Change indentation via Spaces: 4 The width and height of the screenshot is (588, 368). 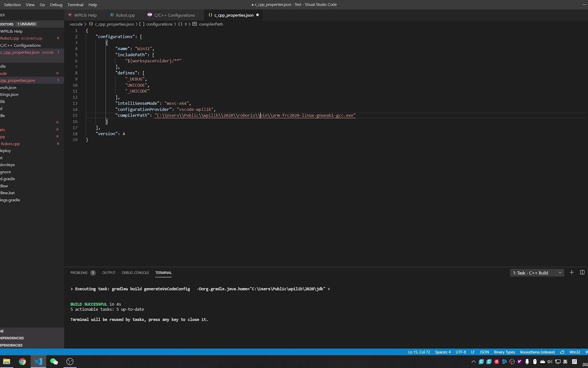point(443,352)
